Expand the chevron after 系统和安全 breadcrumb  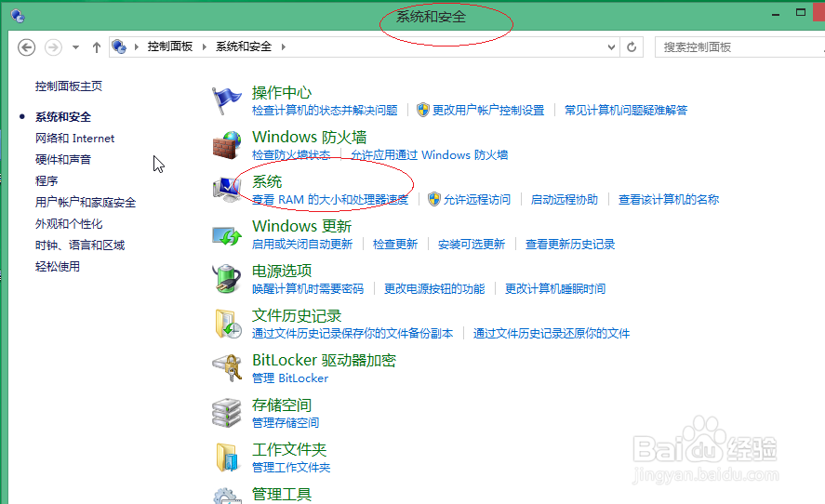coord(284,46)
